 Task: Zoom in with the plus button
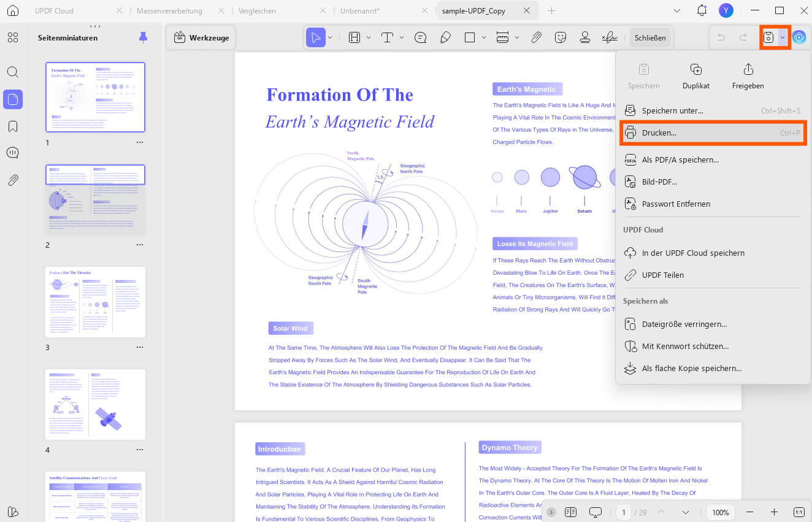(774, 512)
